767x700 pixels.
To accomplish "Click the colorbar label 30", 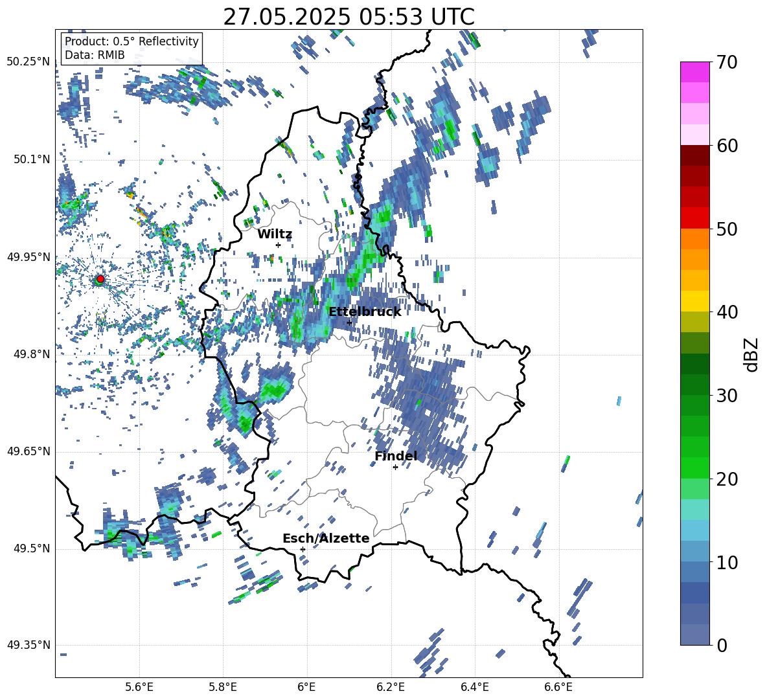I will 727,396.
